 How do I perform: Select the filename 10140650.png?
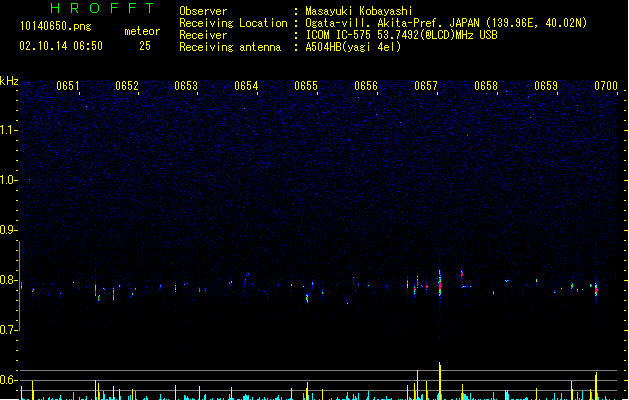[55, 26]
